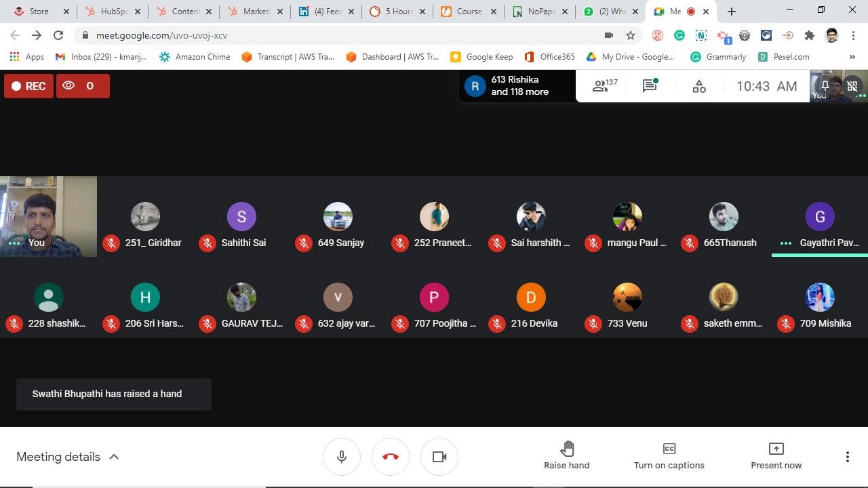Close the active Meet tab
Viewport: 868px width, 488px height.
tap(706, 12)
